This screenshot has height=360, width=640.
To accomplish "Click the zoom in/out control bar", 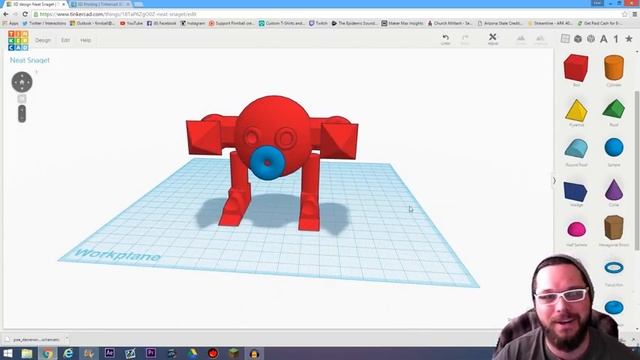I will [x=22, y=114].
